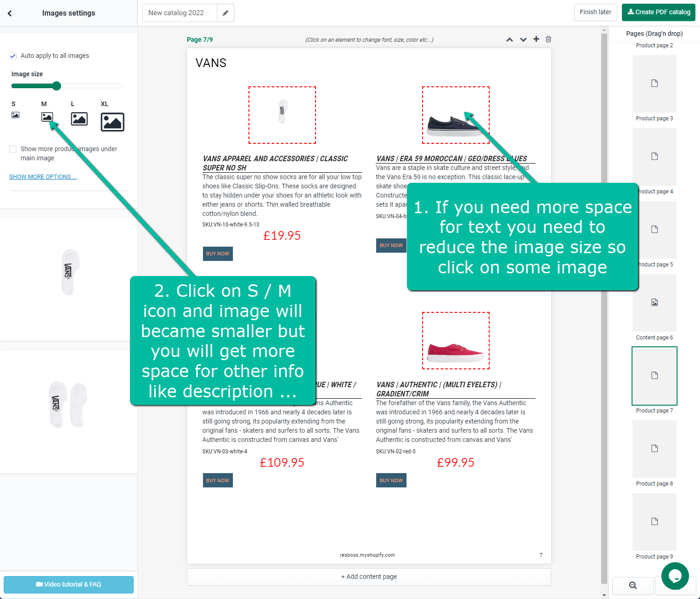Select Product page 3 thumbnail
Viewport: 700px width, 599px height.
(x=654, y=84)
